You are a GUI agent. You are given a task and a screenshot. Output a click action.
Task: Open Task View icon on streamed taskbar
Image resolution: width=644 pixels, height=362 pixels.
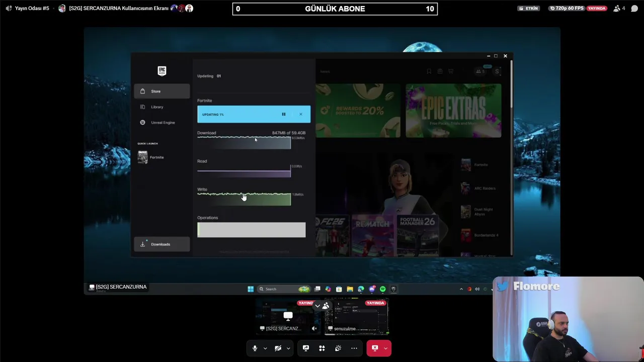point(317,289)
